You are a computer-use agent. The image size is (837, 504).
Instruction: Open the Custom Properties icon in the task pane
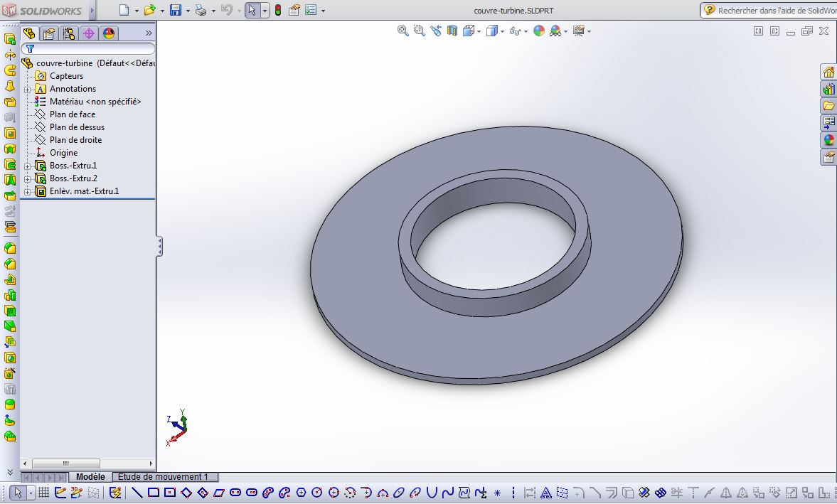point(828,157)
